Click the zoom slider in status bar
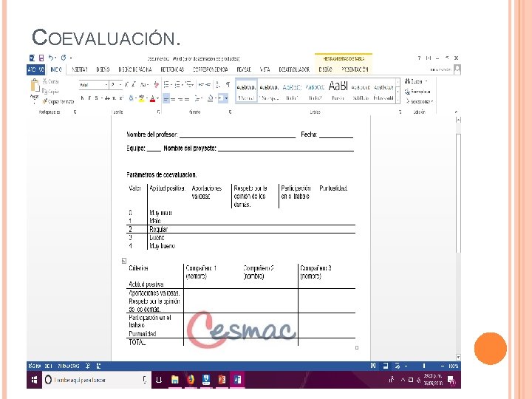 coord(424,366)
